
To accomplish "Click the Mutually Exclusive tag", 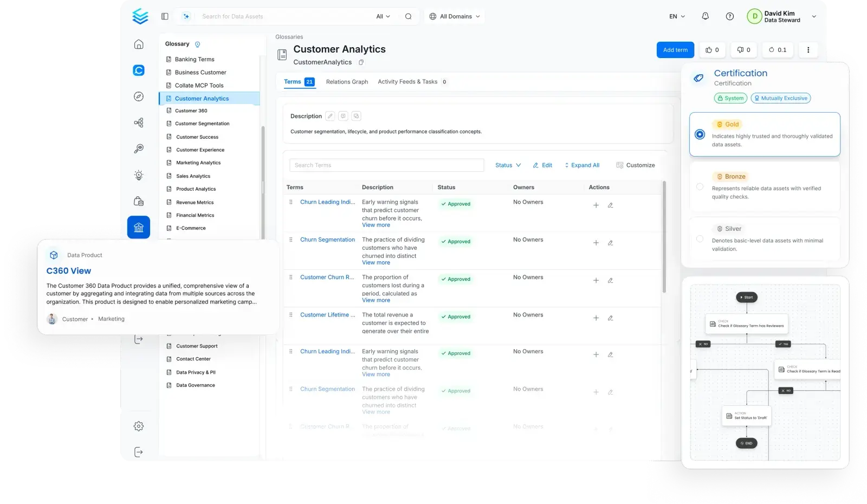I will tap(781, 99).
